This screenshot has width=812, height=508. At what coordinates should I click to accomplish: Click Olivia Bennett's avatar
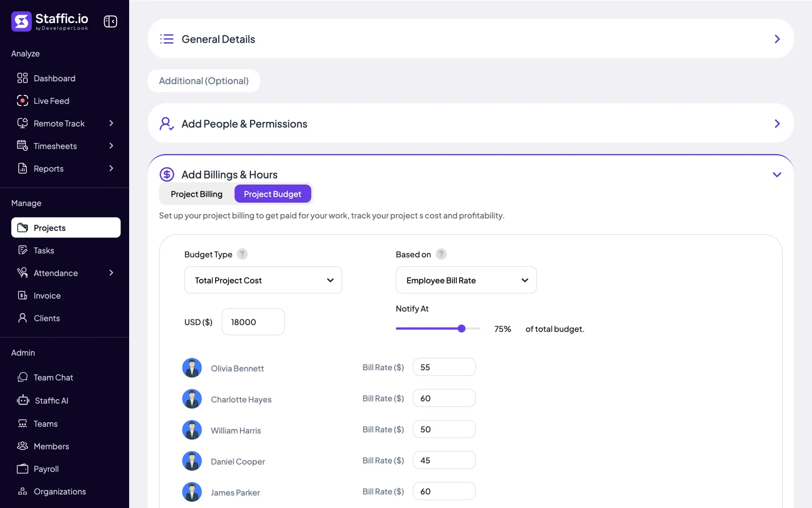(192, 368)
